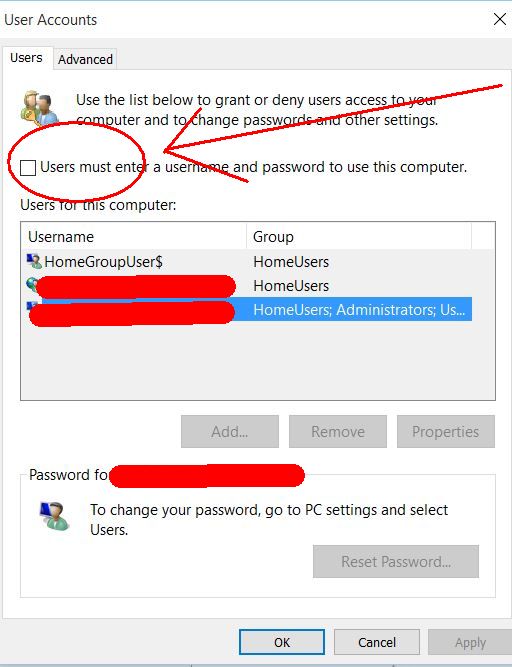Click the two-people users icon near the top

click(x=39, y=108)
